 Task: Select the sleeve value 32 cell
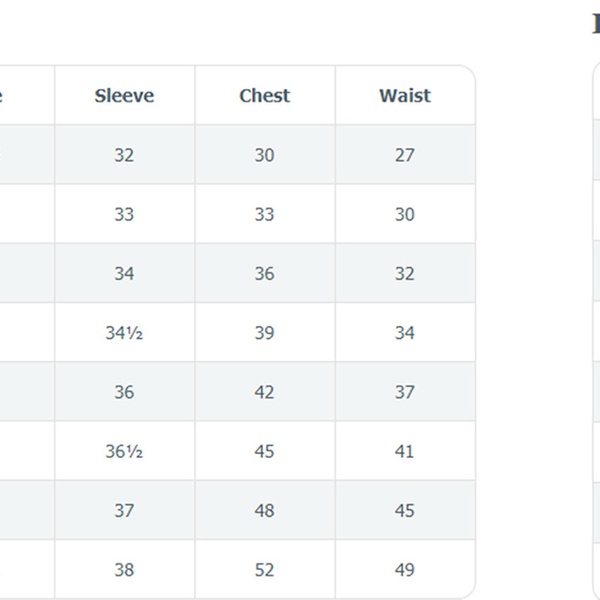124,155
